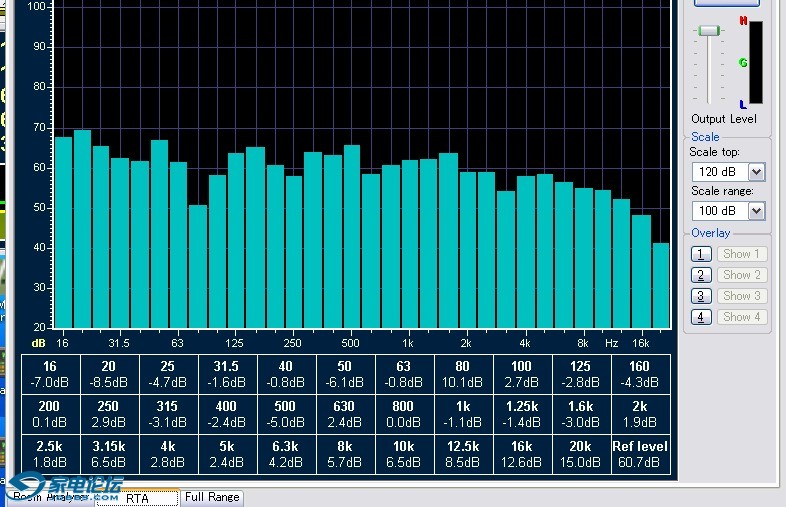The width and height of the screenshot is (786, 507).
Task: Click the 20k 15.0dB table cell
Action: point(580,454)
